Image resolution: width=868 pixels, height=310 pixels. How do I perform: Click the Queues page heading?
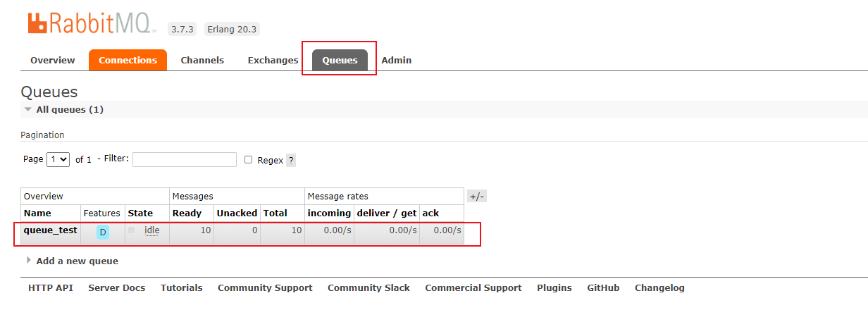(49, 92)
